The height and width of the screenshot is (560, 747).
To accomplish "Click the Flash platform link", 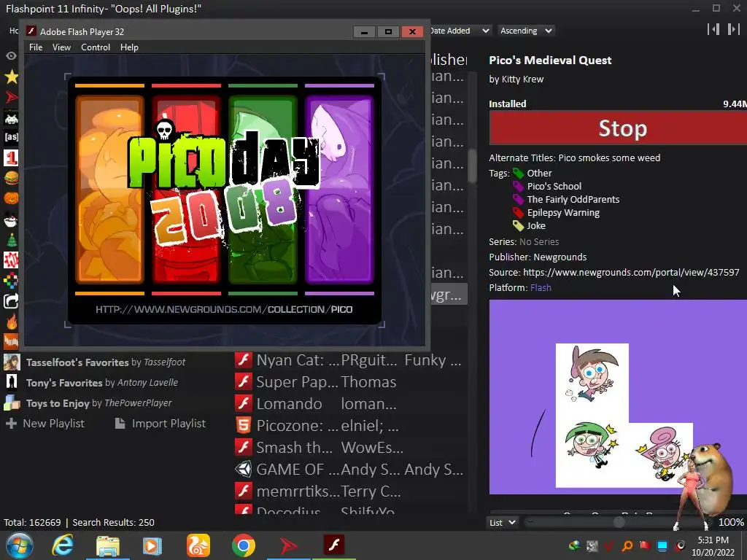I will 541,287.
